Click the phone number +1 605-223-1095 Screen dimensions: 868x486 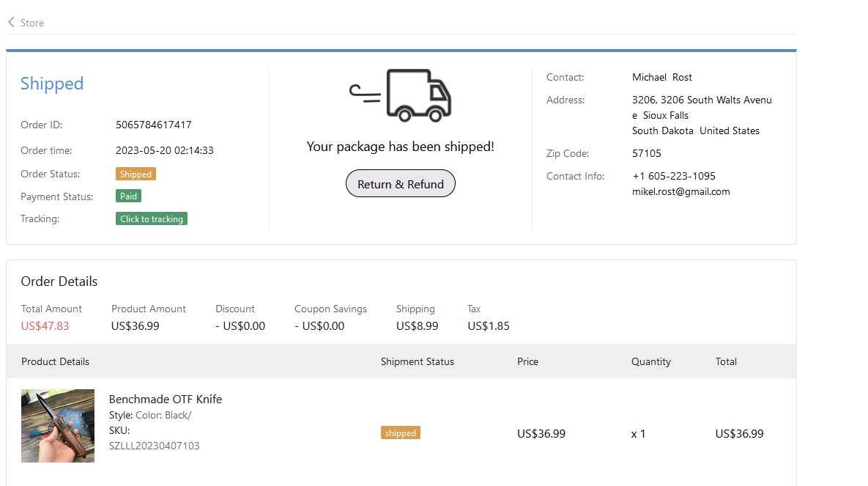(x=674, y=176)
